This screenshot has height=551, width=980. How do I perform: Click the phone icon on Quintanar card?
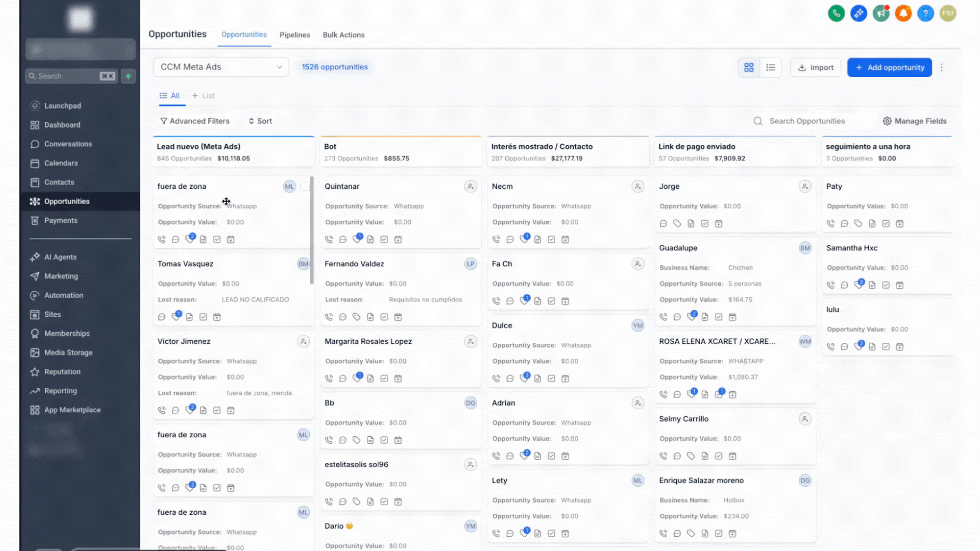[x=329, y=239]
